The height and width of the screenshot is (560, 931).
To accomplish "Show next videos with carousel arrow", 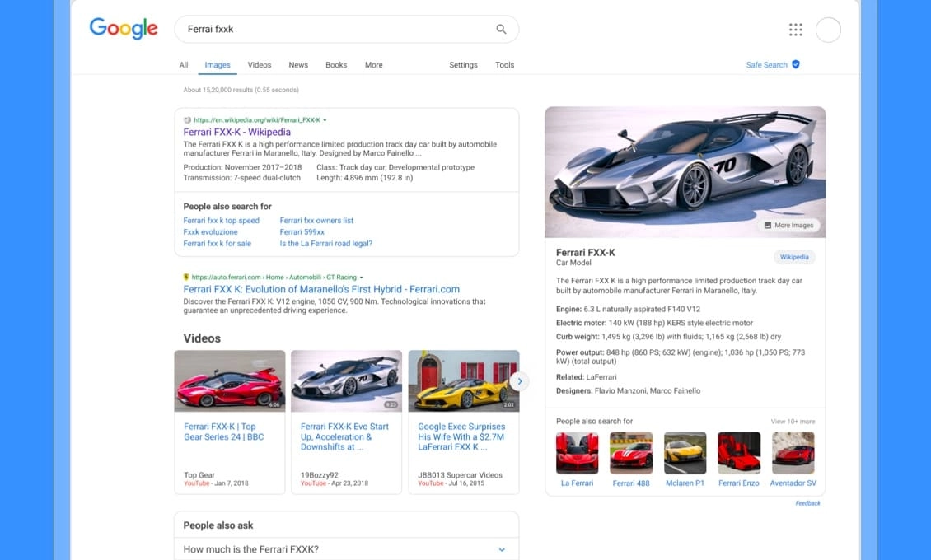I will [520, 380].
